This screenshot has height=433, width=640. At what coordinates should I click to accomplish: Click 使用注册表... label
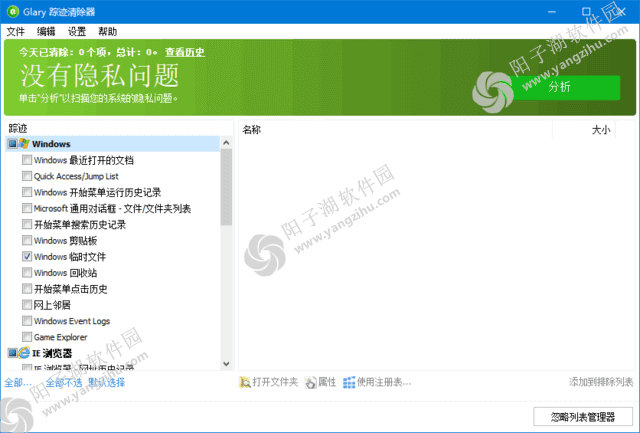click(x=384, y=382)
